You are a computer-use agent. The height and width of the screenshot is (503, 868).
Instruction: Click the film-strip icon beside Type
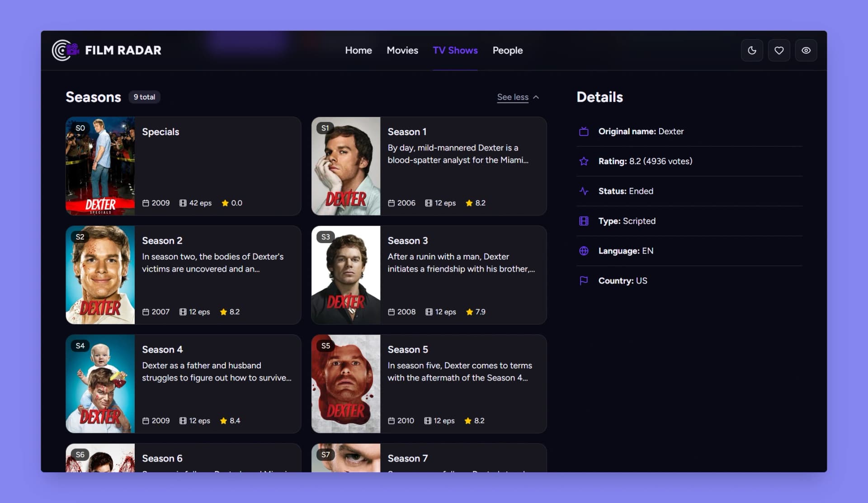pyautogui.click(x=584, y=221)
